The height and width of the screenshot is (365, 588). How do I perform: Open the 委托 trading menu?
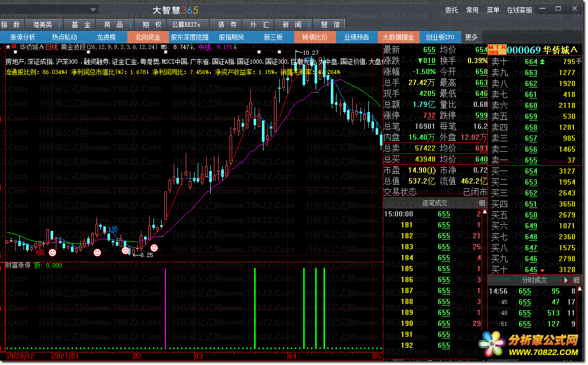pyautogui.click(x=451, y=10)
